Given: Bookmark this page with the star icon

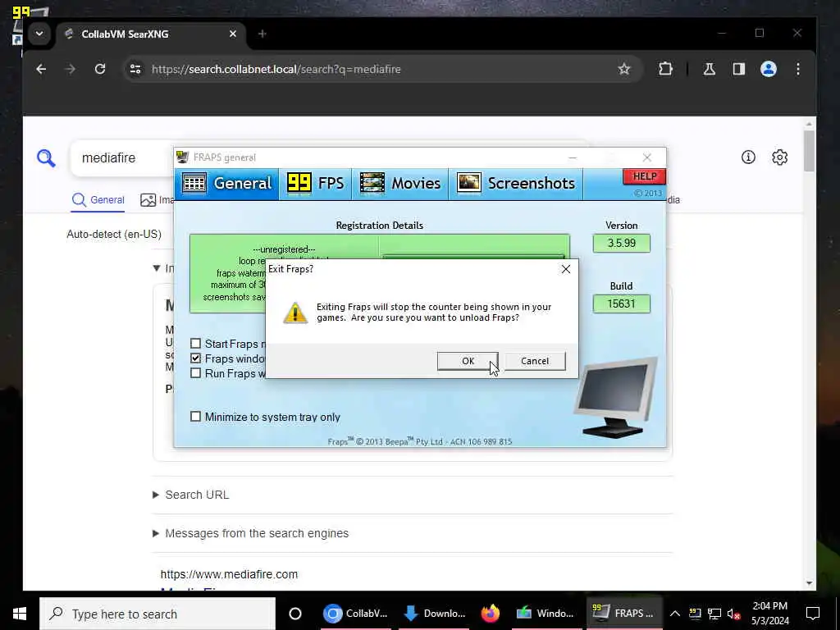Looking at the screenshot, I should 623,69.
